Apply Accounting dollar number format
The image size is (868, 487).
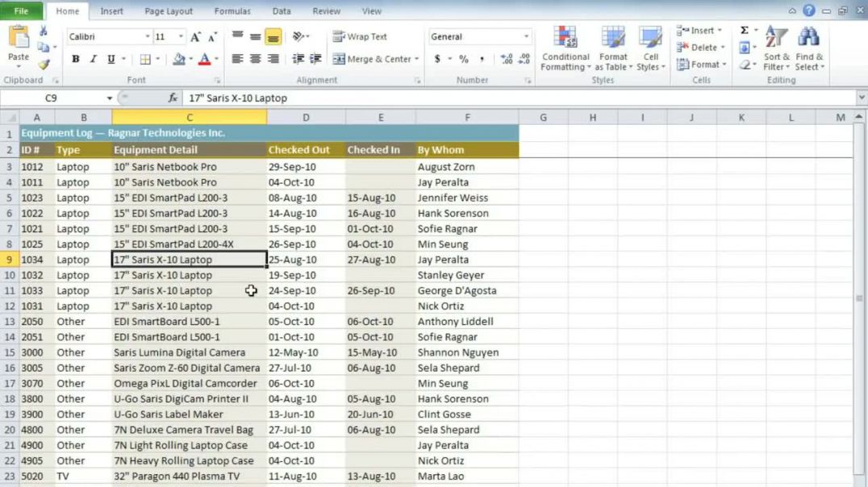click(x=437, y=59)
